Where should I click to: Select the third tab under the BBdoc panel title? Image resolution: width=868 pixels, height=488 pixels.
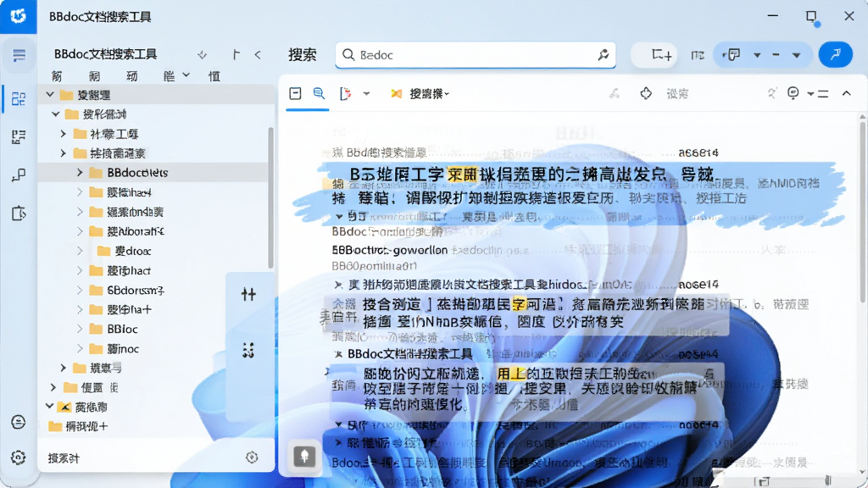click(131, 76)
